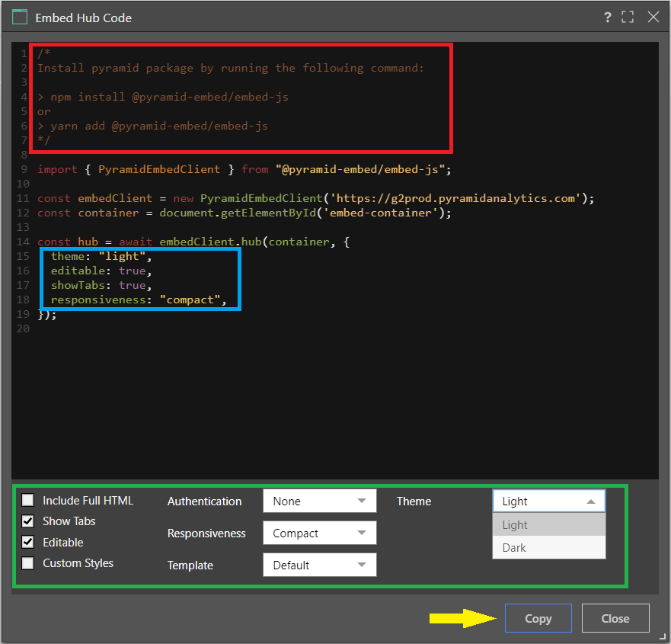Click the const container code line

tap(244, 213)
